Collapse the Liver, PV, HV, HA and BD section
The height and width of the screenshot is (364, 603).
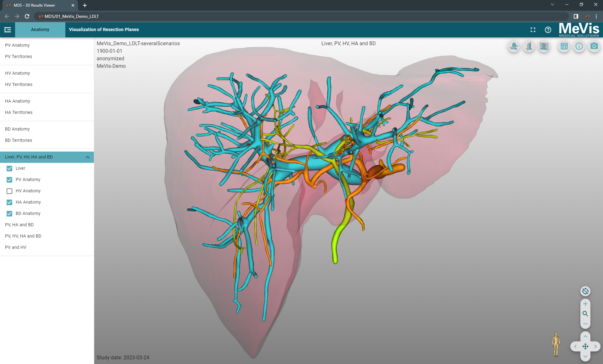(88, 157)
